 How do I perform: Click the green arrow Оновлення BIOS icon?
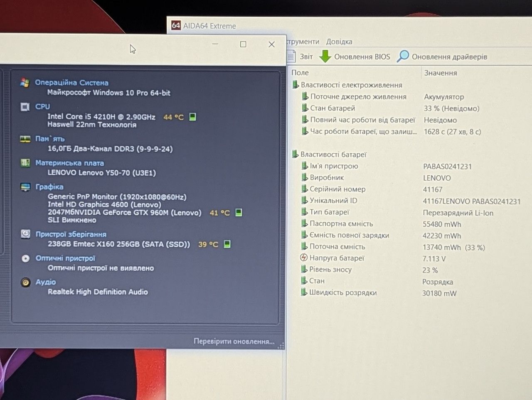(325, 56)
